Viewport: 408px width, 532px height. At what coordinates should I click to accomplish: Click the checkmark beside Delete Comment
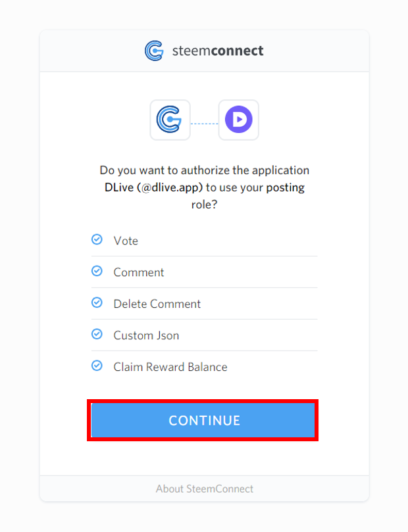pos(97,303)
